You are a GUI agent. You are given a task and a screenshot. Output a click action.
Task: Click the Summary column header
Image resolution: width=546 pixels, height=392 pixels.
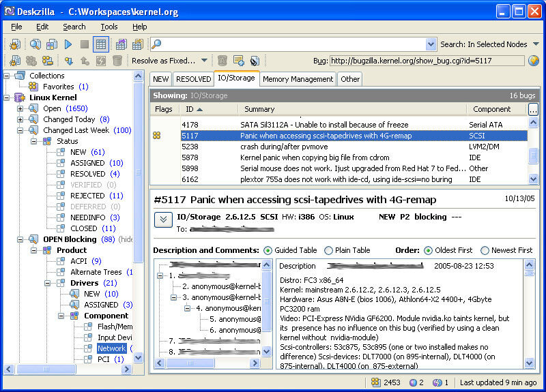coord(259,109)
